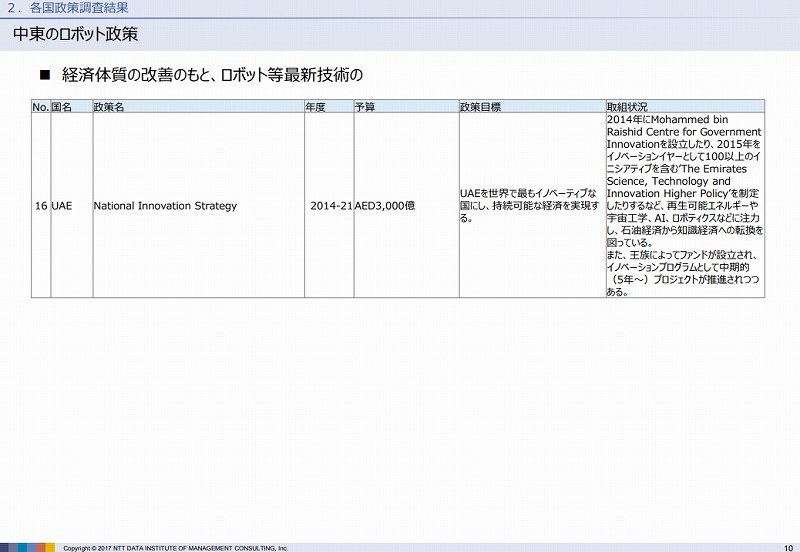Click the 国名 column header
The width and height of the screenshot is (800, 552).
(61, 106)
